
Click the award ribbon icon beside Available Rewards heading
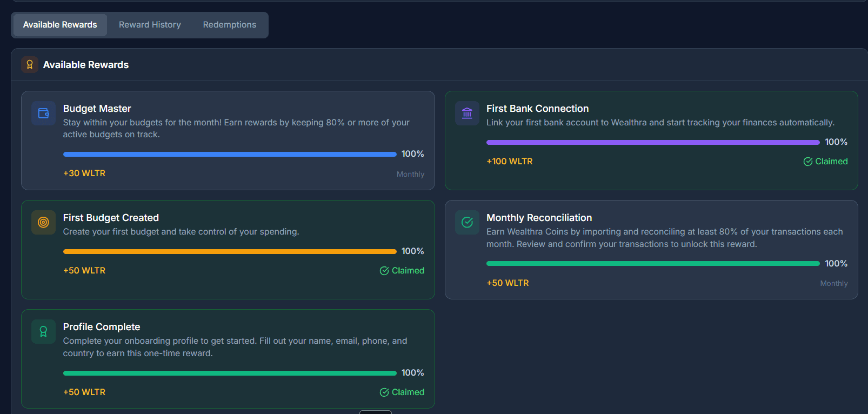coord(30,65)
